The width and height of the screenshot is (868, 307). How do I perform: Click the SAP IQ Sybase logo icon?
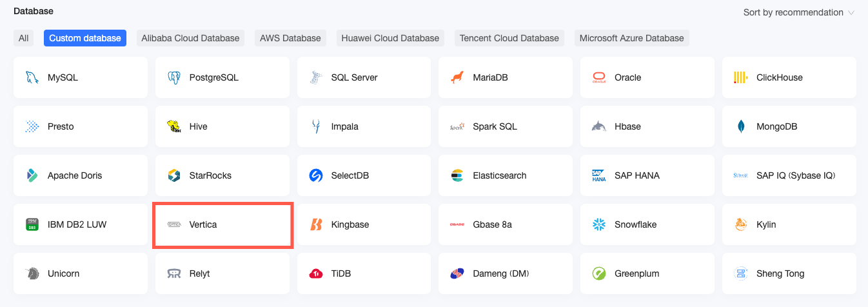tap(741, 175)
